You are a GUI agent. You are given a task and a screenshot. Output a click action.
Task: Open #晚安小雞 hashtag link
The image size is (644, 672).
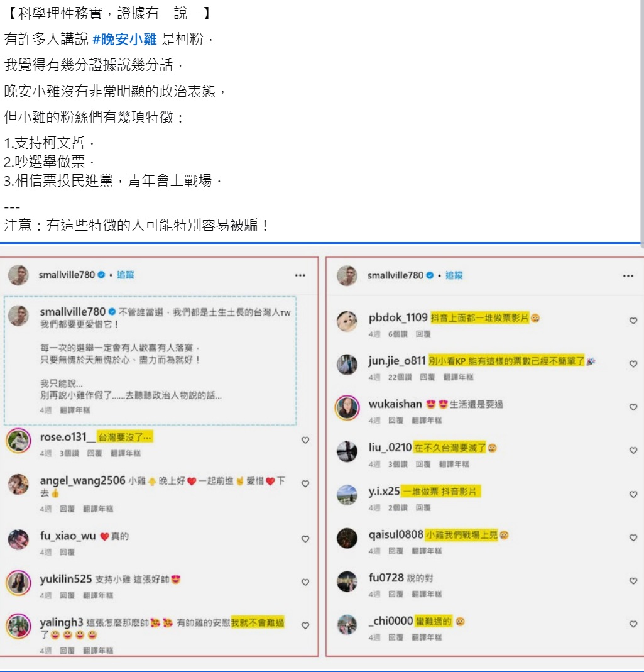(x=124, y=40)
